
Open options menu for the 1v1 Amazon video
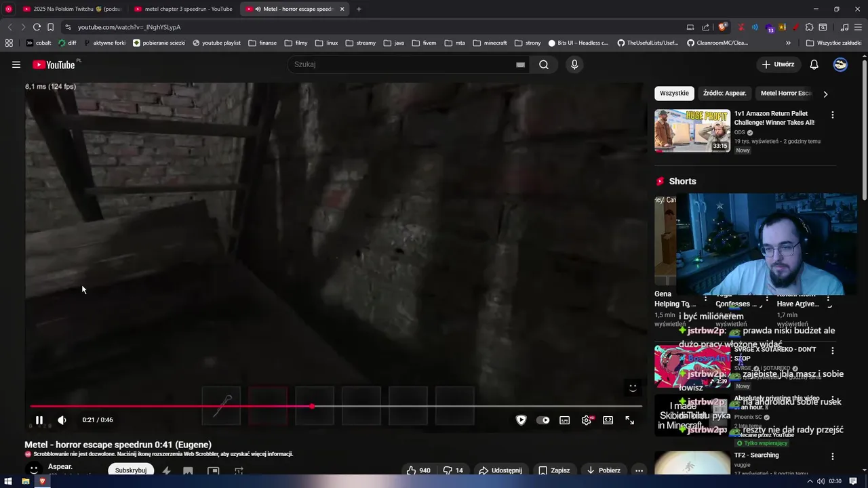point(833,115)
